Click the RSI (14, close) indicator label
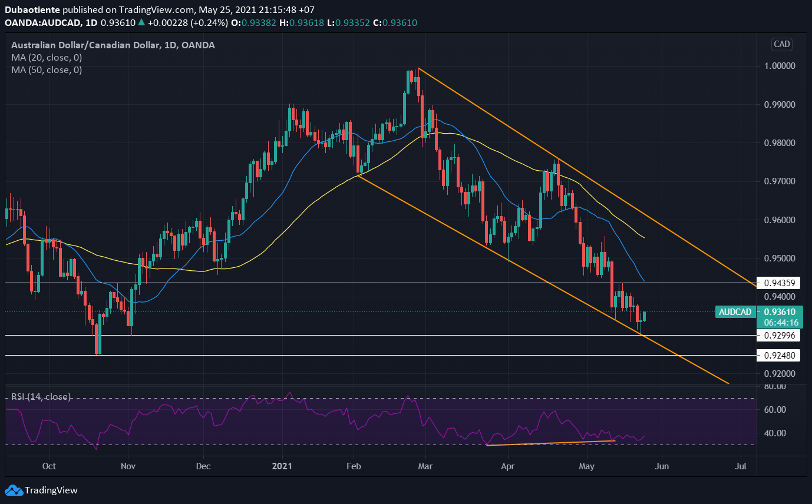812x504 pixels. (41, 397)
